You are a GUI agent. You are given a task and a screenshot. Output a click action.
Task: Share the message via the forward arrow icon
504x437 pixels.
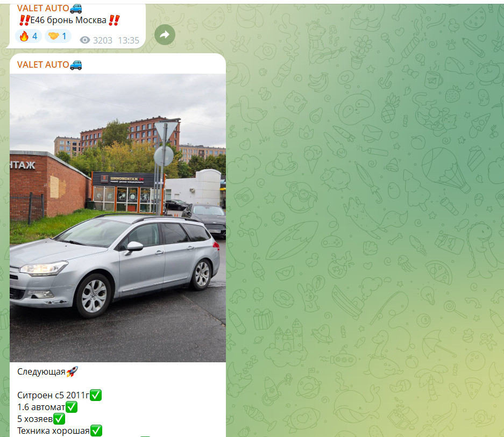[x=165, y=35]
